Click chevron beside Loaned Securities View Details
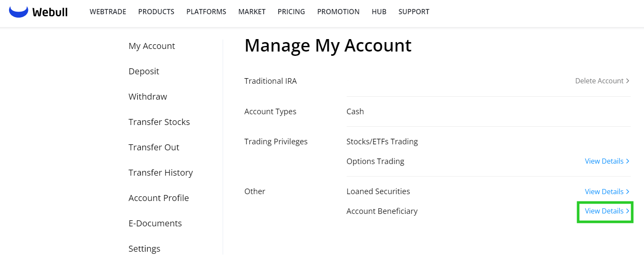Viewport: 644px width, 265px height. point(628,192)
